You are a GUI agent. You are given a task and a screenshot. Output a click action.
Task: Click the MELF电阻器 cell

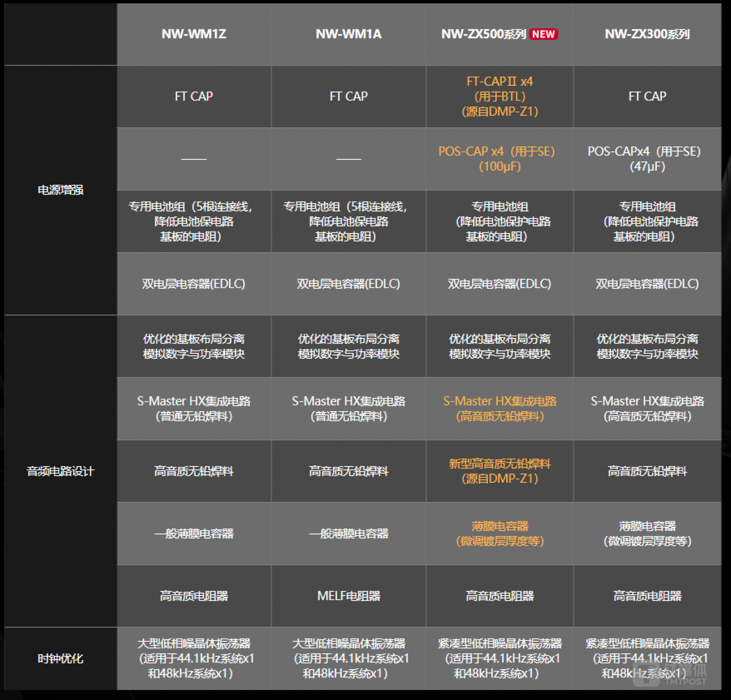coord(349,596)
